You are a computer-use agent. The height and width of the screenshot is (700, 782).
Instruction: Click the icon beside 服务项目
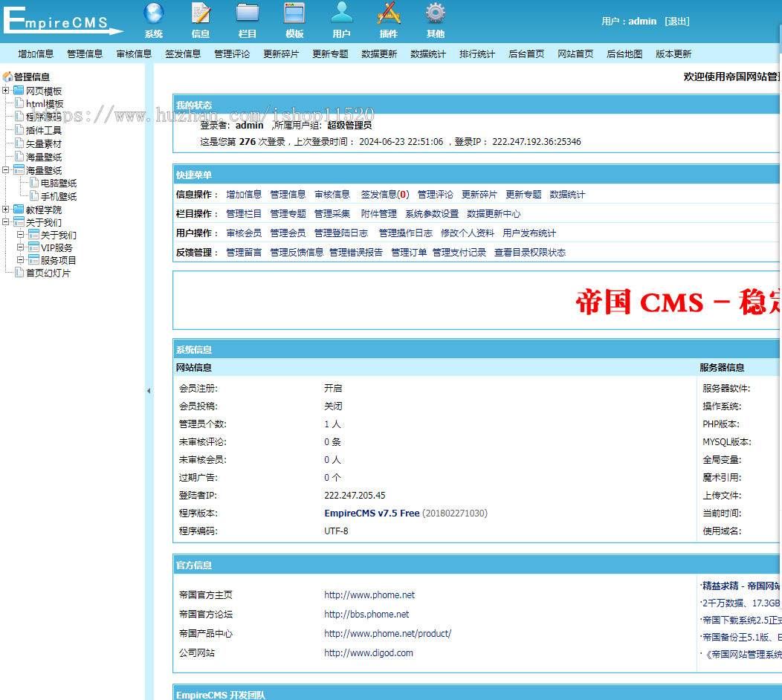[x=34, y=260]
